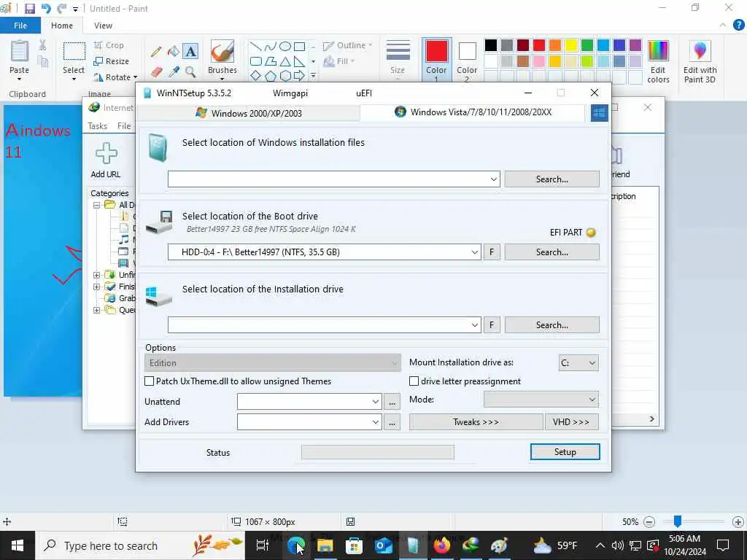Switch to the Home ribbon tab

[x=62, y=26]
